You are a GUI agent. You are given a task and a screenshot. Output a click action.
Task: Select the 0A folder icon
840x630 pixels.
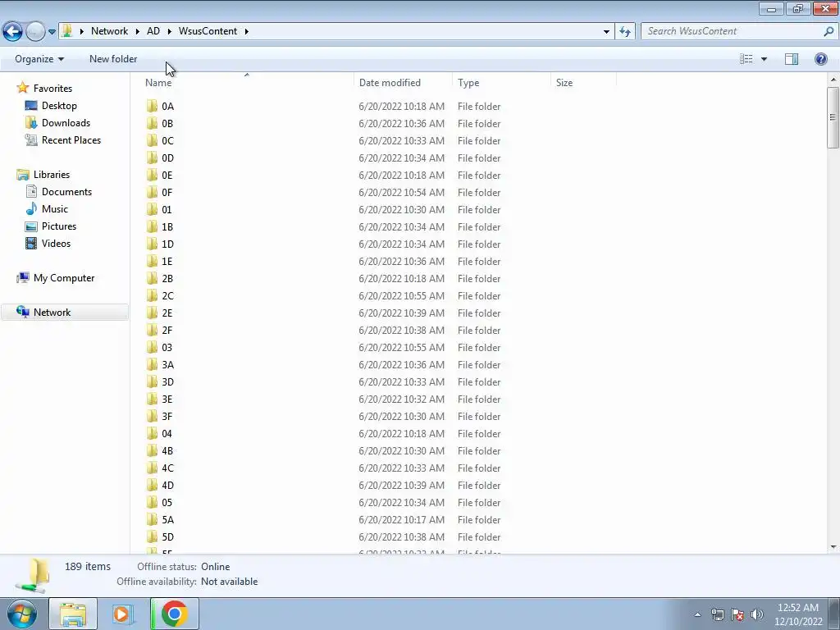point(152,106)
